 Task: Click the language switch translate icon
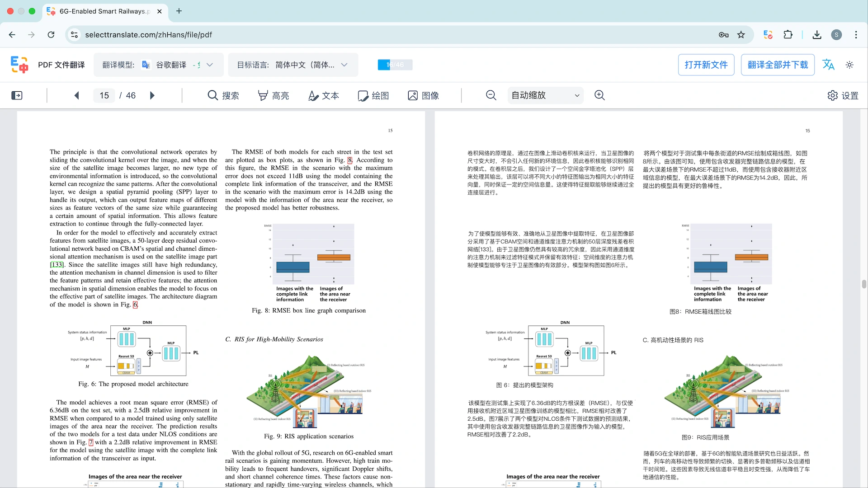(x=828, y=65)
